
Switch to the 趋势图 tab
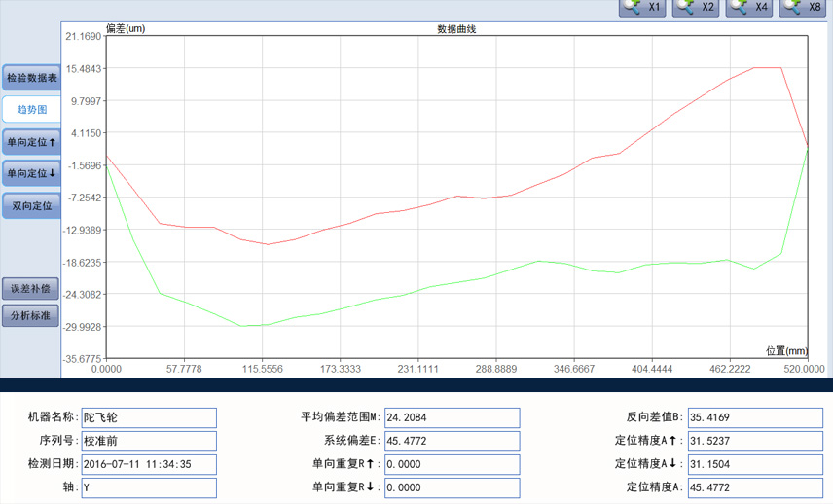click(x=31, y=110)
